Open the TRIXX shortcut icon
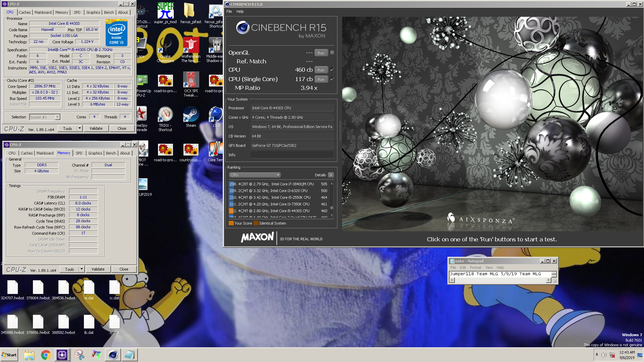Viewport: 644px width, 362px height. point(165,119)
